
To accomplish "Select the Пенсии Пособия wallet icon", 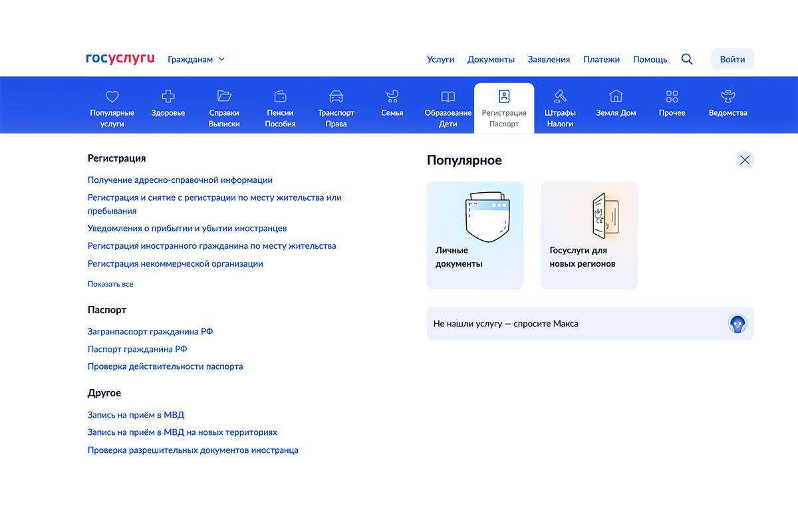I will [280, 96].
